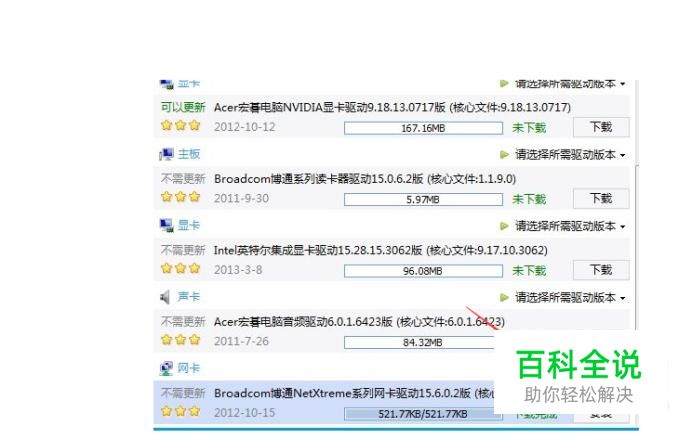Open driver version dropdown for Intel 显卡 section

[570, 226]
